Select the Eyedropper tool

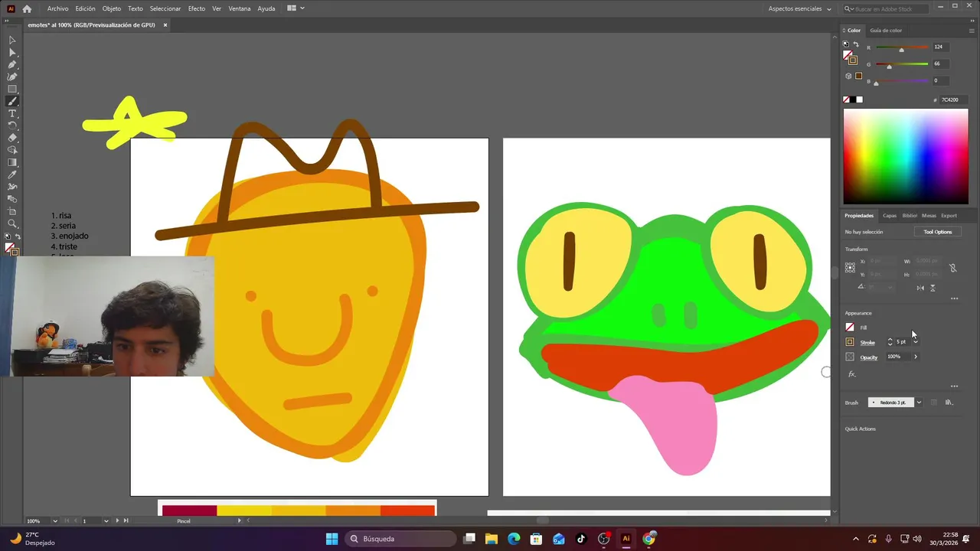[x=12, y=174]
